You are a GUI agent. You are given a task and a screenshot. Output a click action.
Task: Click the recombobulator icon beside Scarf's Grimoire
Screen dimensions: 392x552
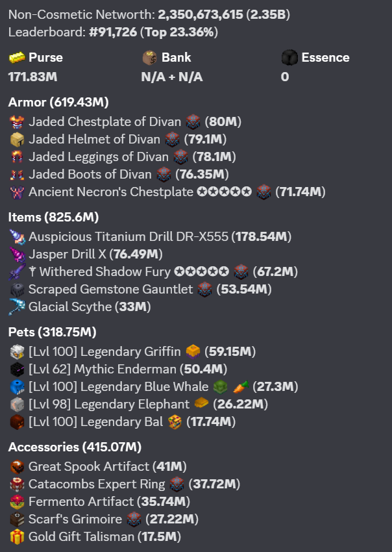[x=134, y=520]
